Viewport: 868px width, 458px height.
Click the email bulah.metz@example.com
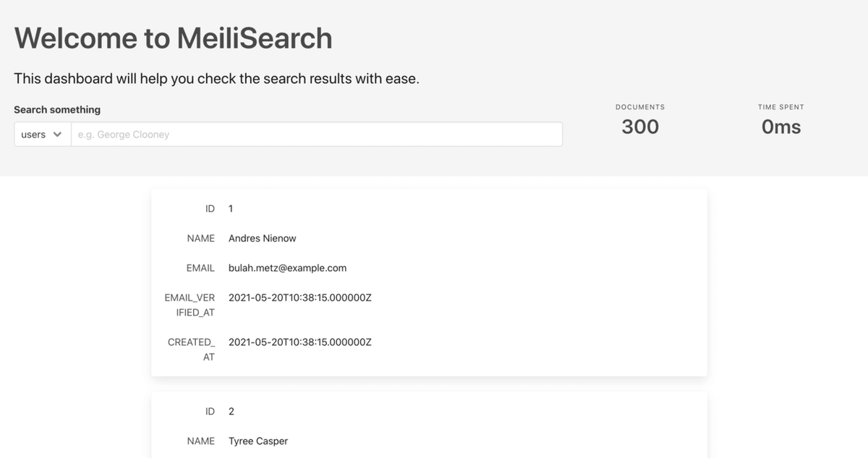point(287,268)
